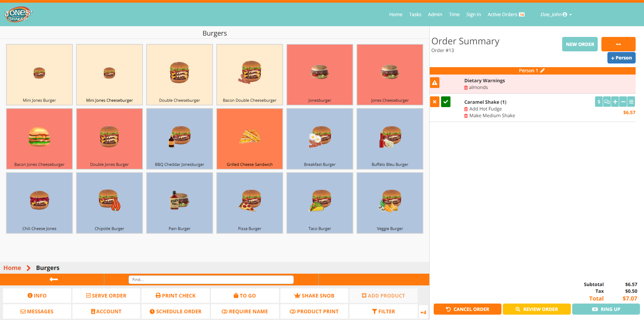The width and height of the screenshot is (644, 320).
Task: Confirm Caramel Shake with green checkmark
Action: click(x=446, y=102)
